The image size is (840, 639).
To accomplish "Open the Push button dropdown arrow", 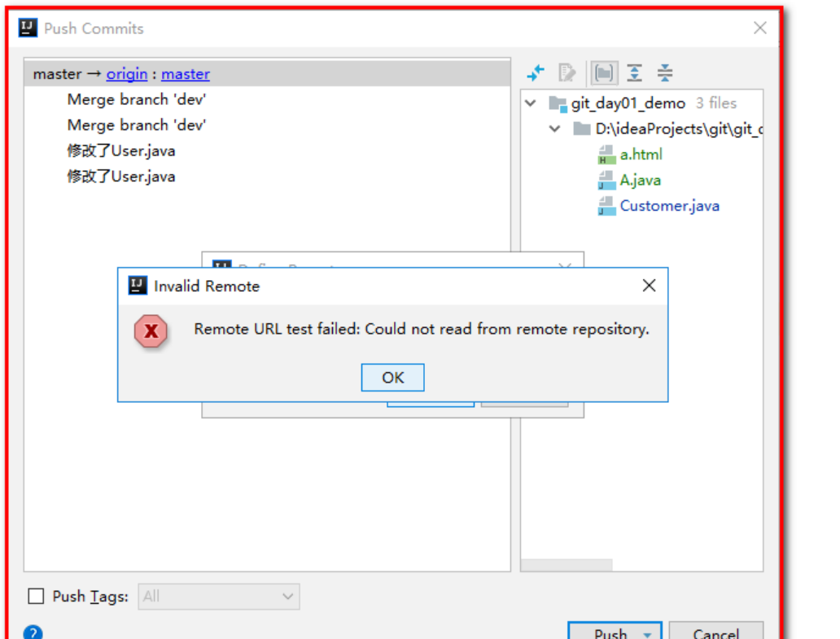I will 648,633.
